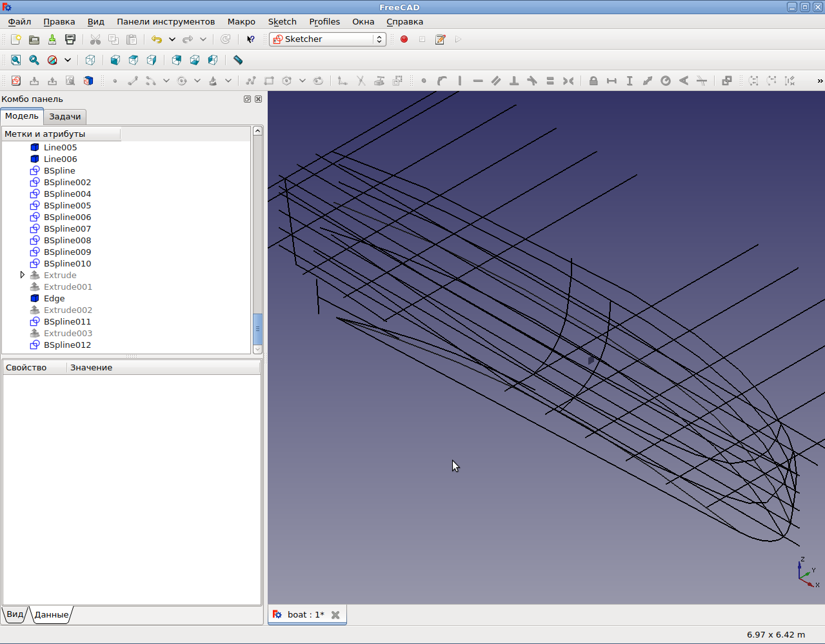Select BSpline007 in the model tree
The width and height of the screenshot is (825, 644).
67,228
